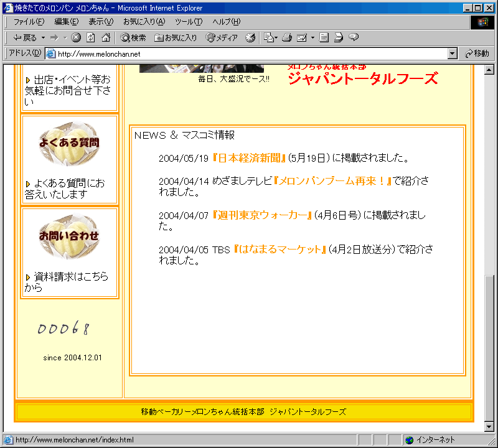Expand the Back button history dropdown
Viewport: 498px width, 448px height.
point(43,38)
